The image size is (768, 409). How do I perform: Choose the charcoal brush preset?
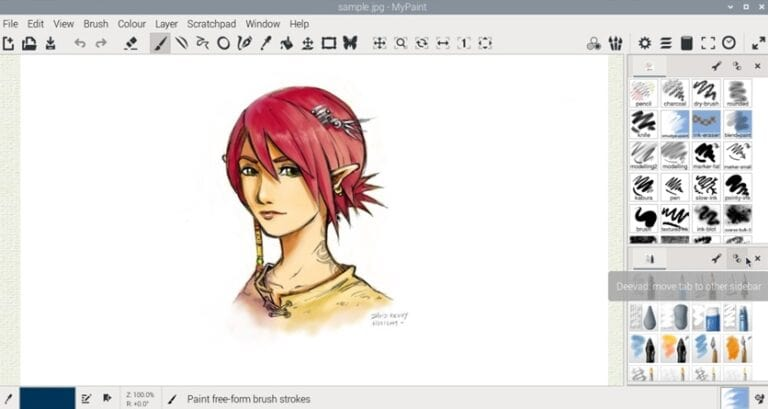click(x=674, y=93)
